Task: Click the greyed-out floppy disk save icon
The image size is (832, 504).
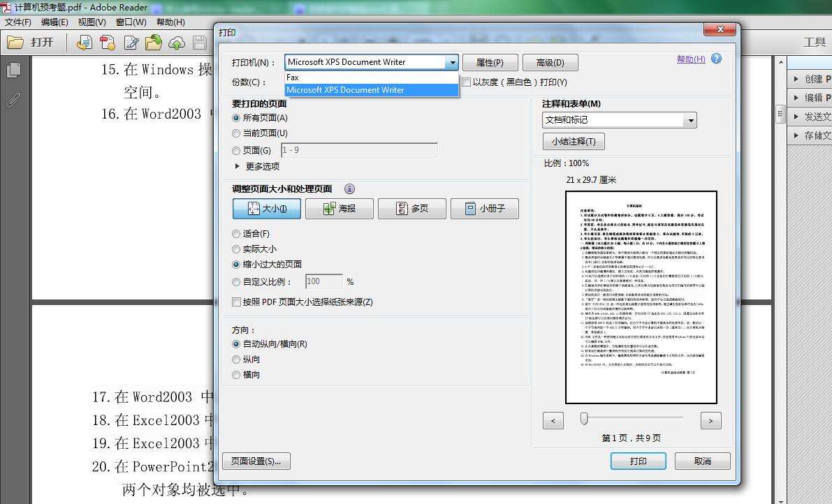Action: (200, 43)
